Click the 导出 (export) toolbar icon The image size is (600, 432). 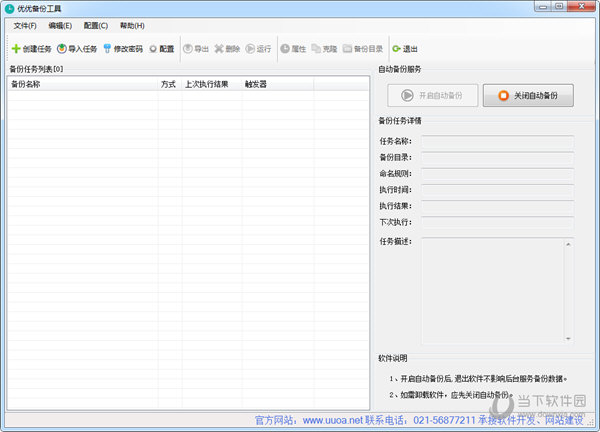(x=187, y=48)
